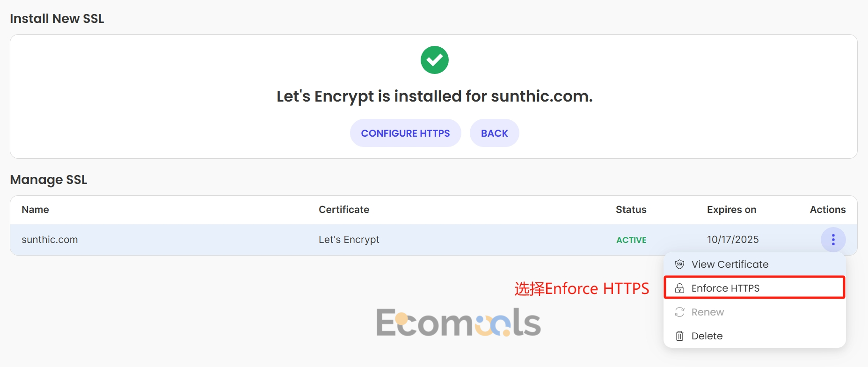This screenshot has width=868, height=367.
Task: Select the sunthic.com domain name in the table
Action: pyautogui.click(x=50, y=240)
